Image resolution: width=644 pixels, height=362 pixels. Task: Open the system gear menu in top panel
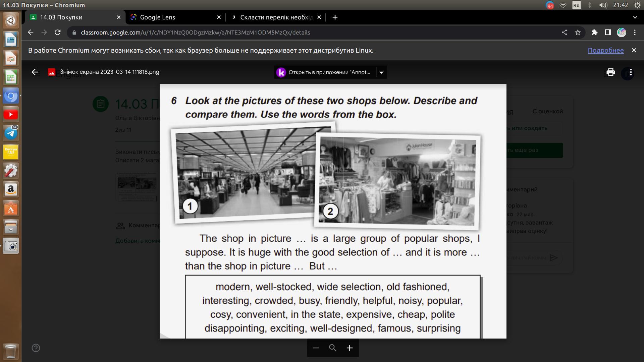(637, 5)
